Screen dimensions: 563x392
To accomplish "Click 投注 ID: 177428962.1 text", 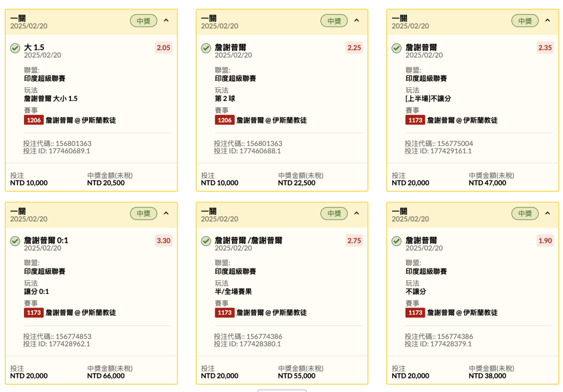I will (57, 344).
